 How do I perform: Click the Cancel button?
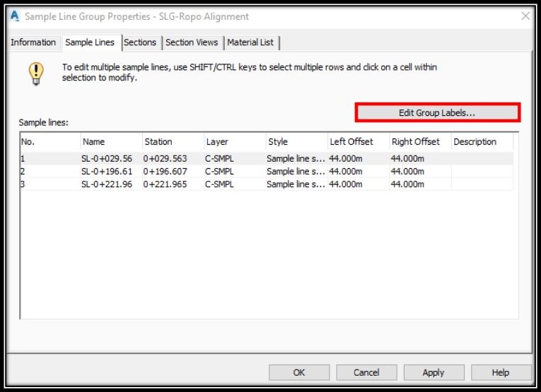tap(366, 372)
